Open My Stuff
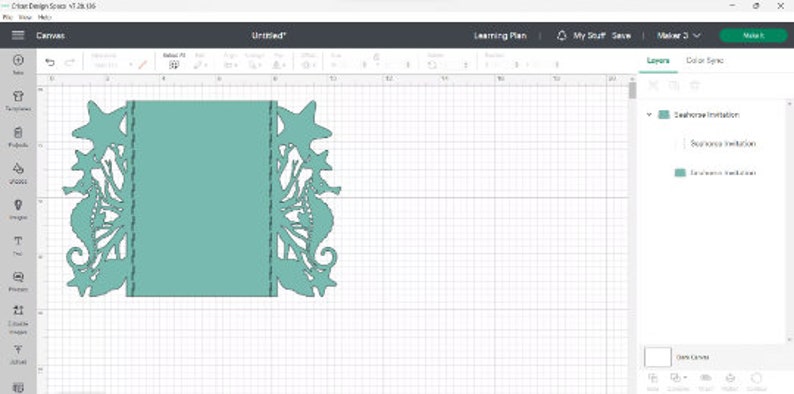 [x=590, y=35]
